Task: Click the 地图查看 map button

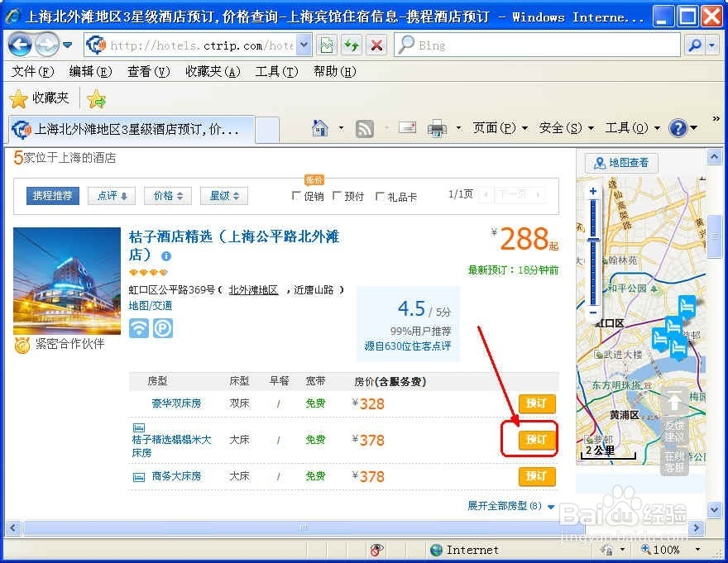Action: 621,163
